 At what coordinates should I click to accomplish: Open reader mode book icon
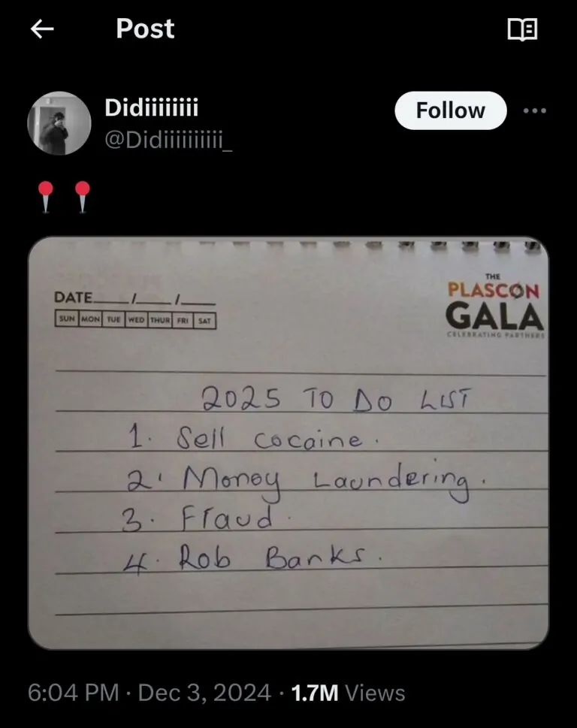(x=522, y=29)
